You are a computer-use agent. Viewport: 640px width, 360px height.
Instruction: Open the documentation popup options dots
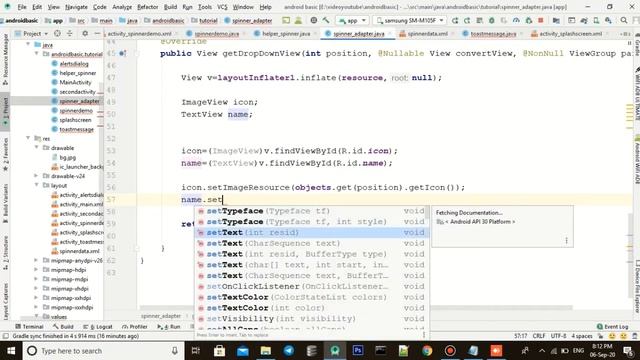(567, 240)
